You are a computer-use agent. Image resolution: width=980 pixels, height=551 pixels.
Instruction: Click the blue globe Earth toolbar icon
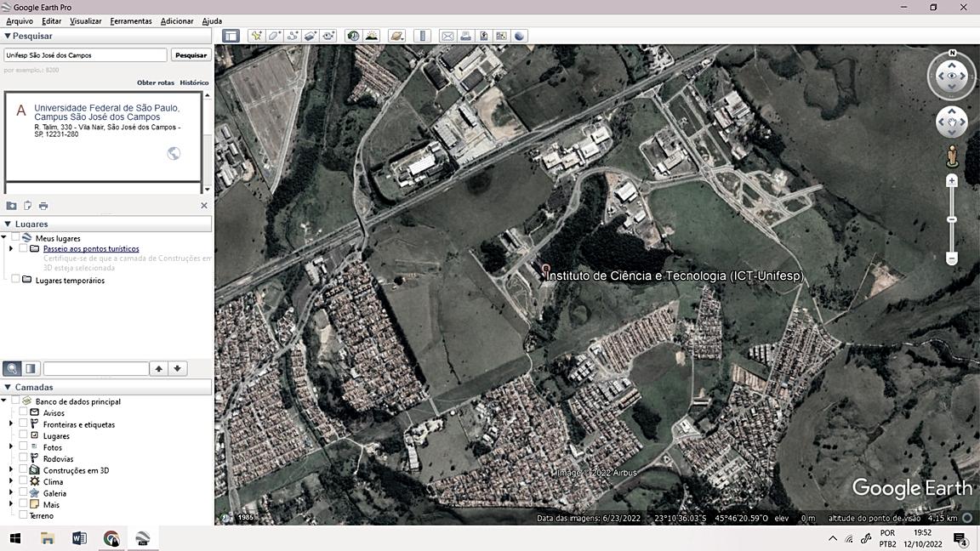[519, 36]
